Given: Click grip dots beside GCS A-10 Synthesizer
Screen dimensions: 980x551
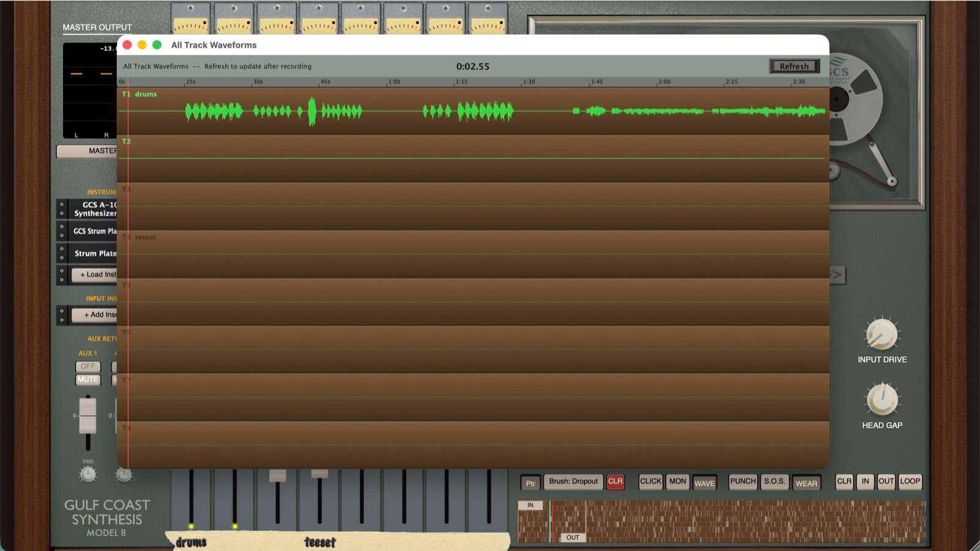Looking at the screenshot, I should [61, 209].
